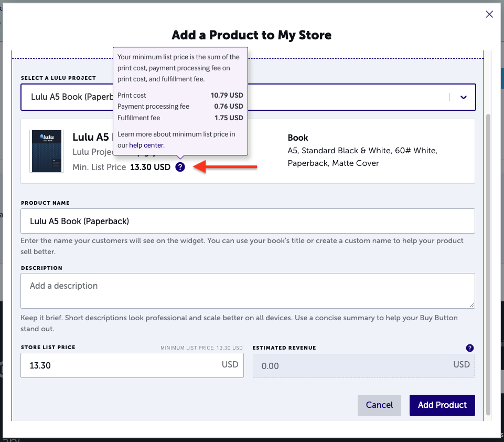Click the Cancel button

(x=379, y=405)
